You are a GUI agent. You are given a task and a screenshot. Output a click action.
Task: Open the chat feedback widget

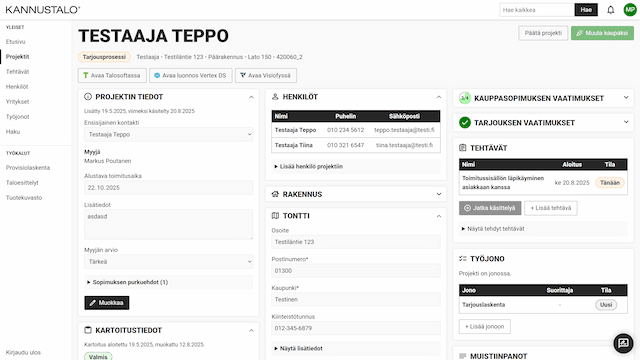click(x=623, y=343)
